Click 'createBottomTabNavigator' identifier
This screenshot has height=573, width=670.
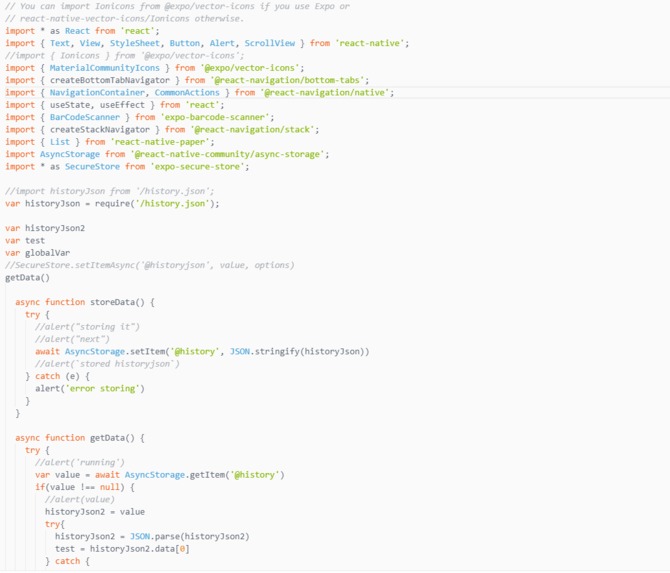(x=110, y=80)
